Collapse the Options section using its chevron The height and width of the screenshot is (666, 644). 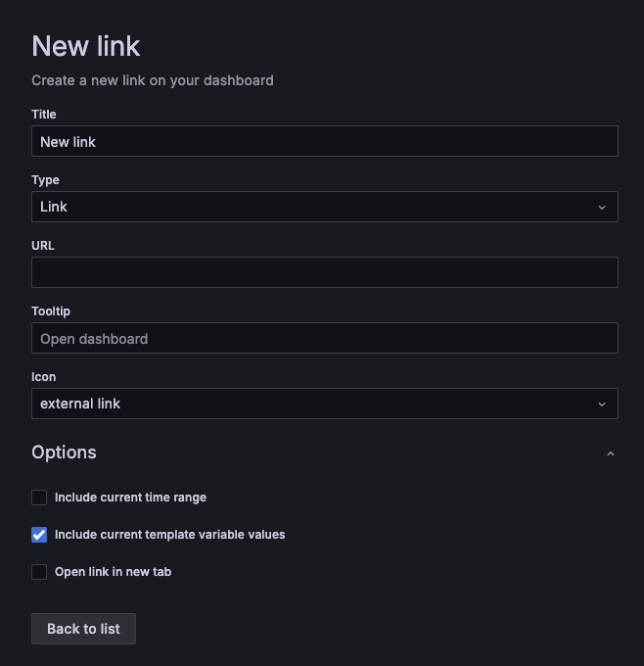(611, 453)
